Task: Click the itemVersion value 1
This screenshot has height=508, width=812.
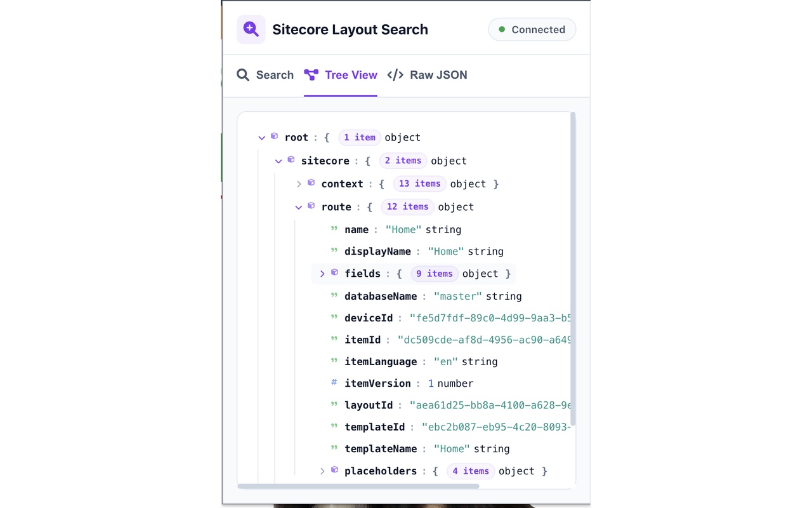Action: click(x=431, y=384)
